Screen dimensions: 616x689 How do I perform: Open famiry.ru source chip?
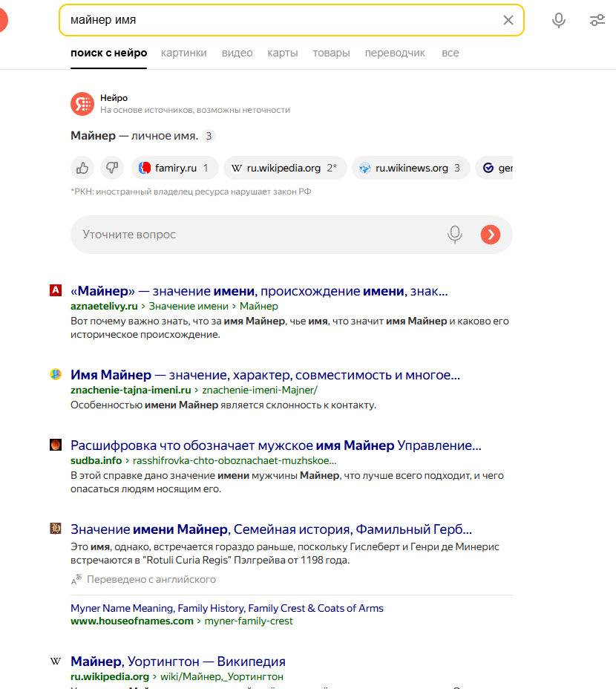[174, 168]
